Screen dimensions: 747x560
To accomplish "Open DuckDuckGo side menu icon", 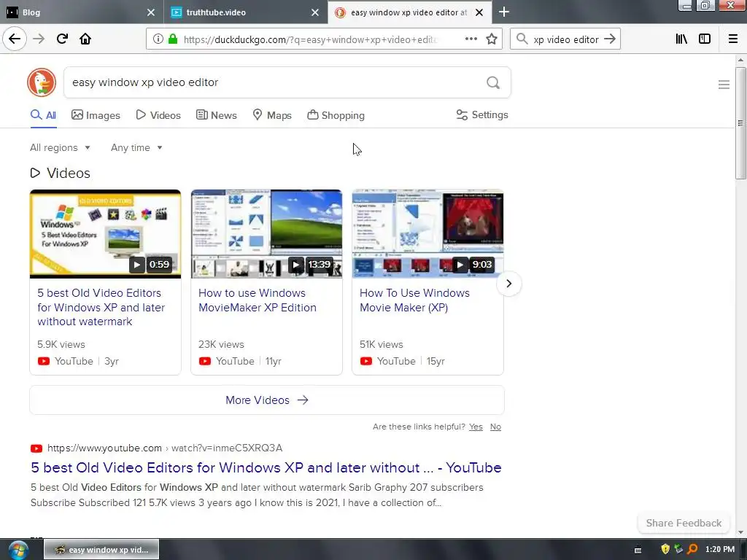I will (724, 85).
